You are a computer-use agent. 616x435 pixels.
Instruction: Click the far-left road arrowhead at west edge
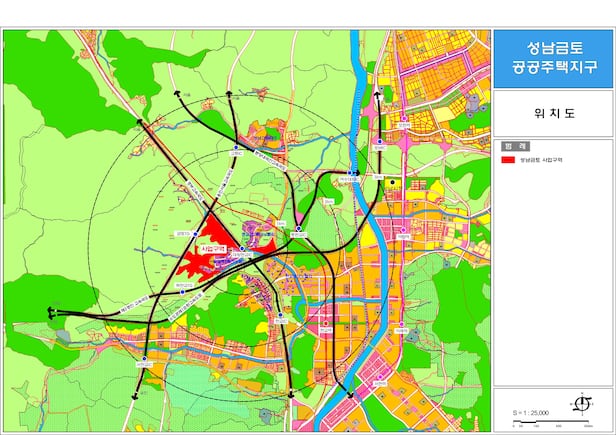pyautogui.click(x=50, y=313)
